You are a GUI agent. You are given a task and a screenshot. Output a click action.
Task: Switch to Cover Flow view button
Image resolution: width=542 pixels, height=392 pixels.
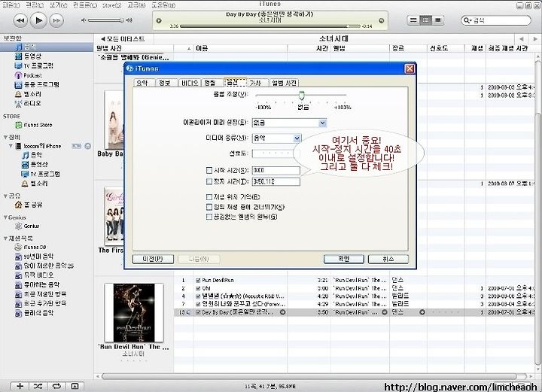438,20
